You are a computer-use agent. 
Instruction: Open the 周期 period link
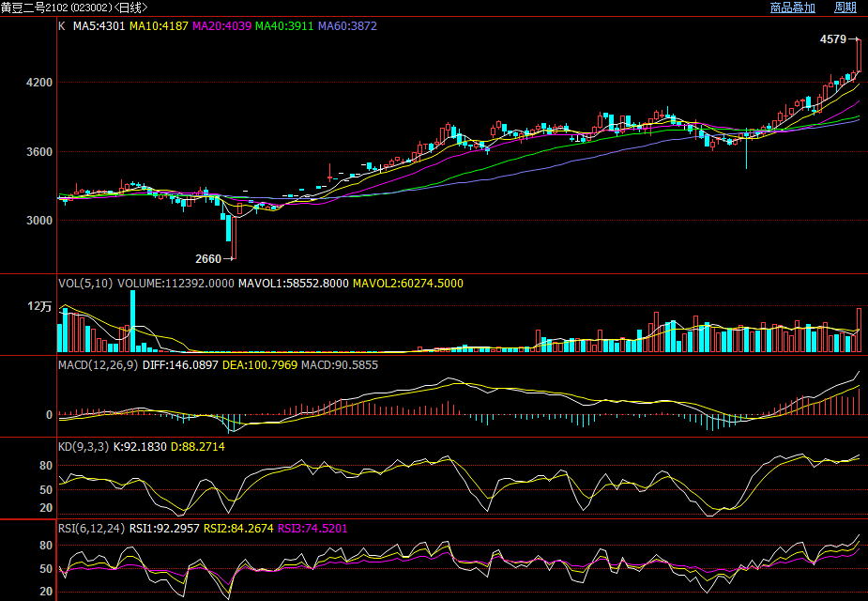(x=845, y=8)
